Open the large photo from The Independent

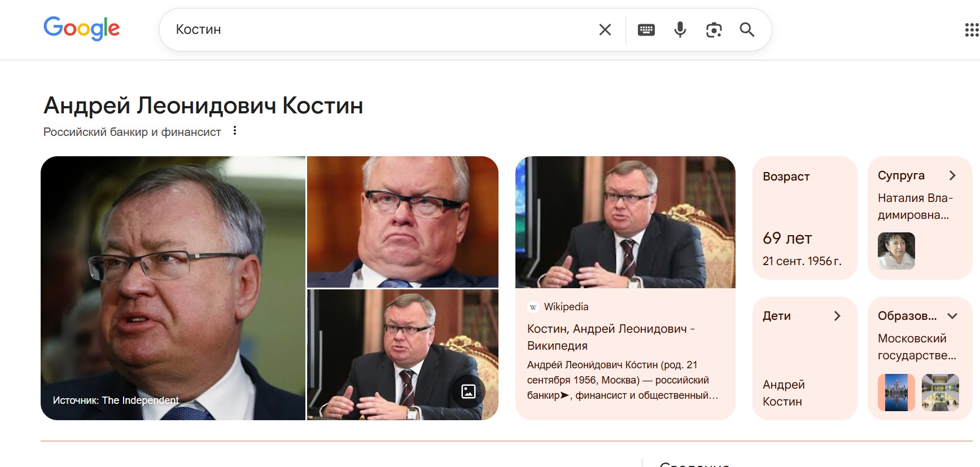click(x=173, y=288)
